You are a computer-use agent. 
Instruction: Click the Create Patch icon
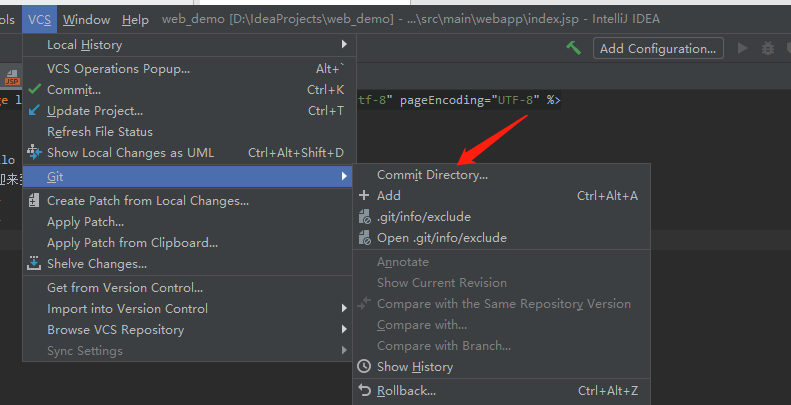coord(34,200)
